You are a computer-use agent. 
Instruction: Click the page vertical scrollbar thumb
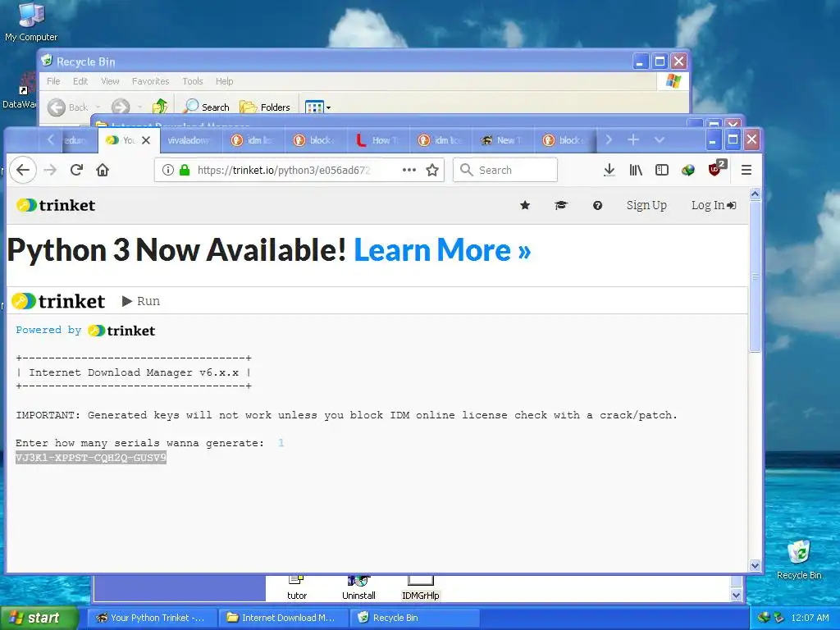coord(755,276)
